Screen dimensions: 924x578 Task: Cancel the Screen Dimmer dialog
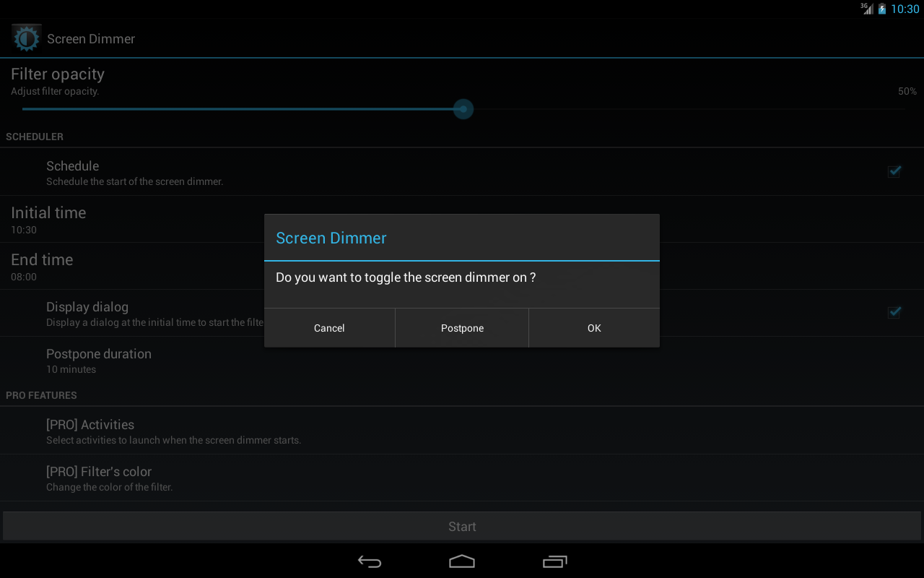point(329,327)
